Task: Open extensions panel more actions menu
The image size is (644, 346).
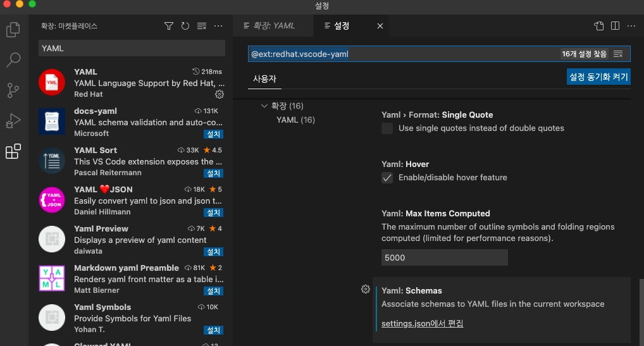Action: [218, 26]
